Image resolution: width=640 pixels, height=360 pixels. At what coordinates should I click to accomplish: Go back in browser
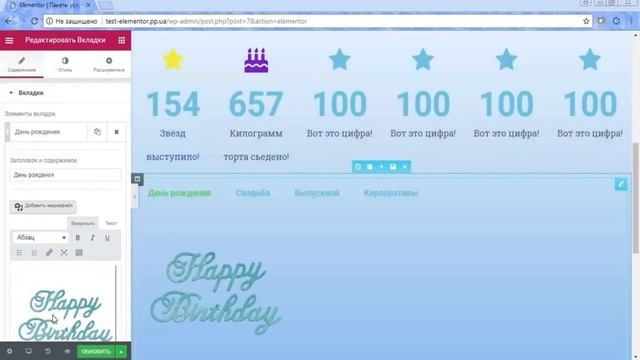pos(9,21)
